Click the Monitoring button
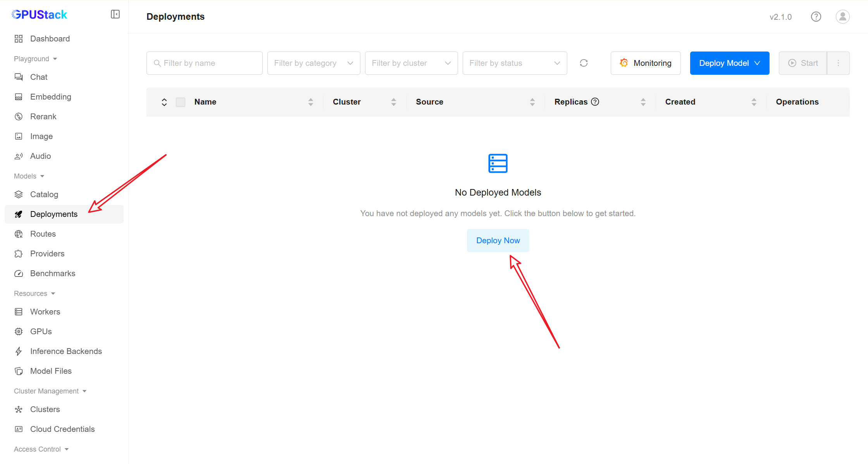 click(646, 63)
